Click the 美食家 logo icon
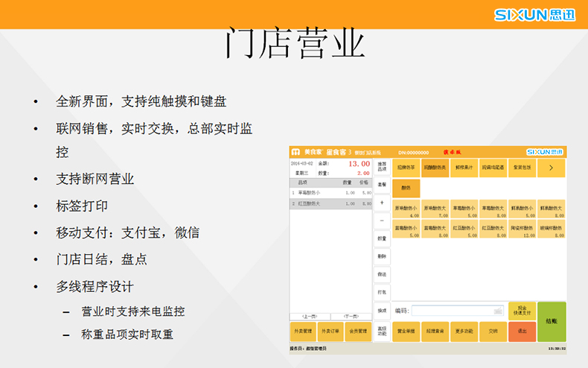Screen dimensions: 588x368 [x=295, y=151]
